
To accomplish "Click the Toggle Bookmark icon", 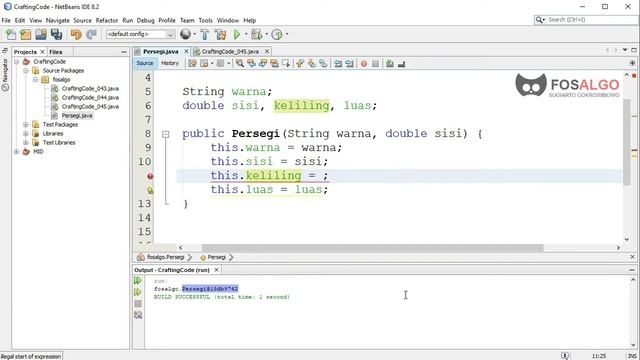I will coord(323,63).
